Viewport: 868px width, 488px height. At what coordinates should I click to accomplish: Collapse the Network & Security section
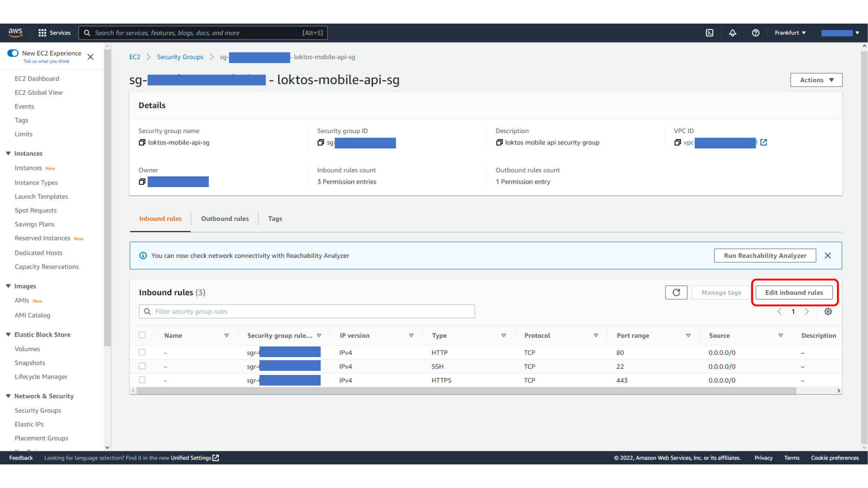pos(8,396)
